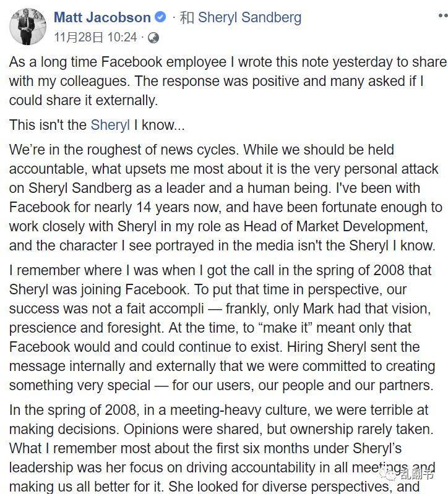This screenshot has height=494, width=448.
Task: Click the text 'only Mark had that vision'
Action: click(350, 309)
